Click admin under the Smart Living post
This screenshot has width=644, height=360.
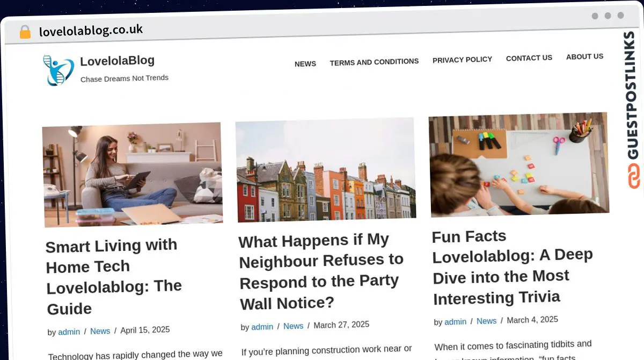(69, 332)
